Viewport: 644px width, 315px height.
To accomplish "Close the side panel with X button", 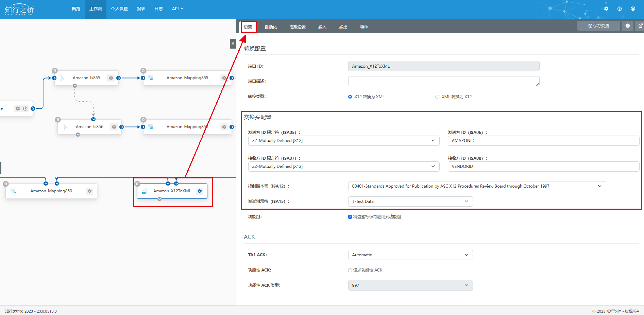I will 233,43.
